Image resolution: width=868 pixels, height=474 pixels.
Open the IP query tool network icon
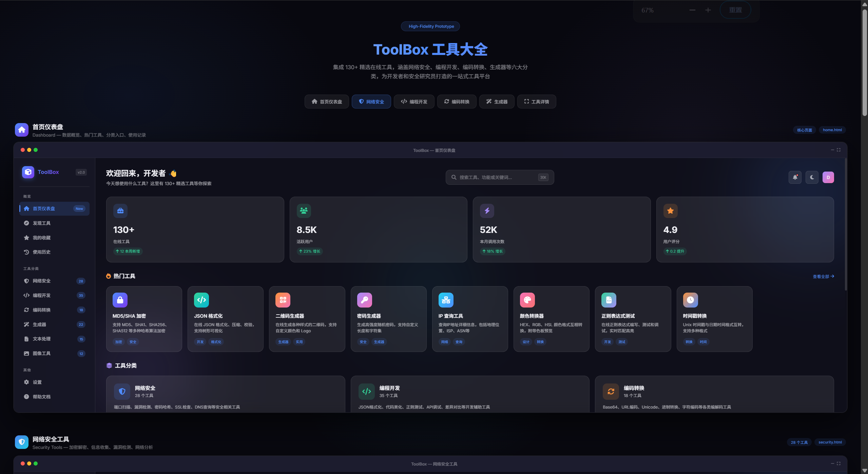[x=446, y=300]
